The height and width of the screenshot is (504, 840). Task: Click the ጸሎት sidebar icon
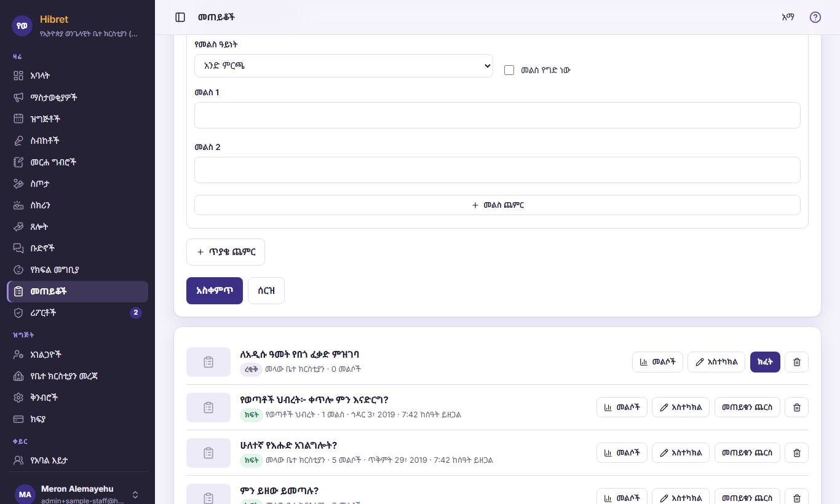18,227
